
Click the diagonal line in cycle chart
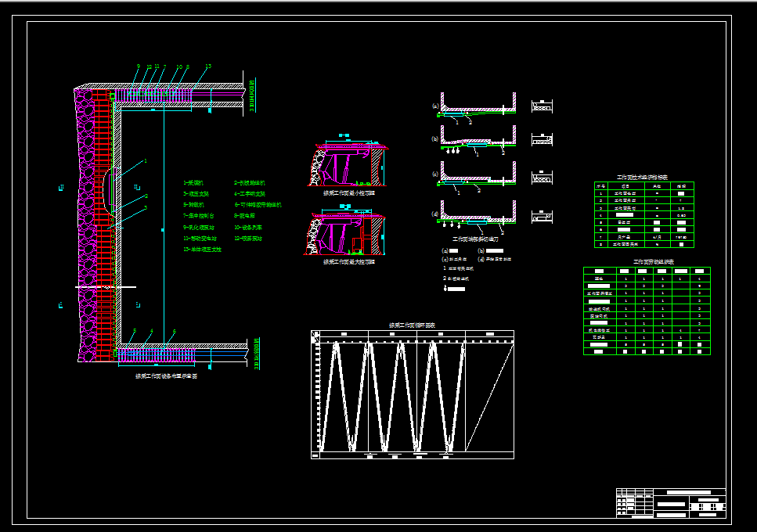click(x=489, y=397)
